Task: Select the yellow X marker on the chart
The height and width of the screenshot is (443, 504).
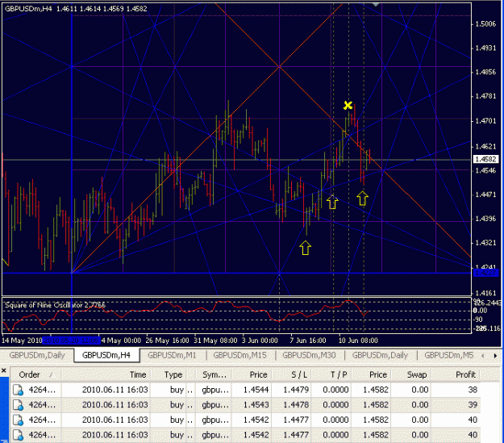Action: pos(348,105)
